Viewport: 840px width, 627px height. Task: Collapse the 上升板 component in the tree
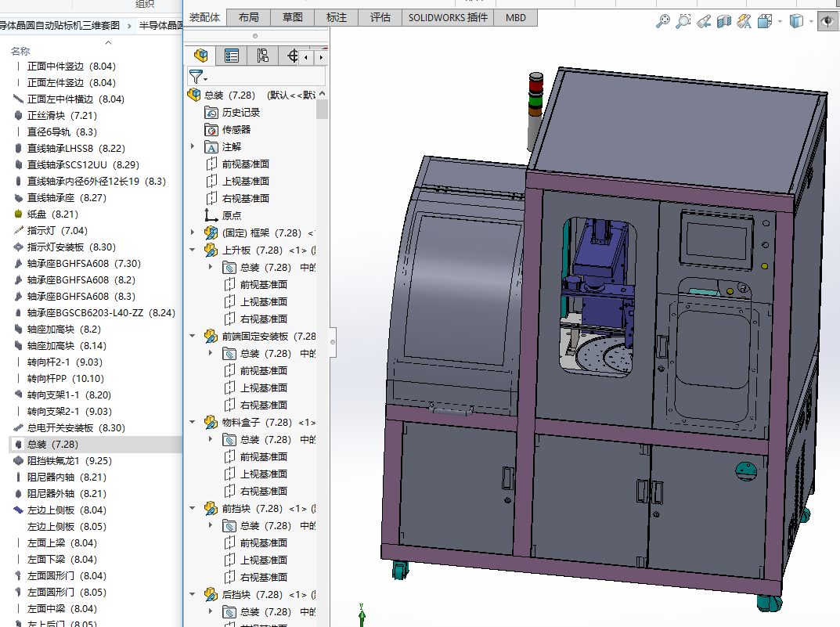193,250
